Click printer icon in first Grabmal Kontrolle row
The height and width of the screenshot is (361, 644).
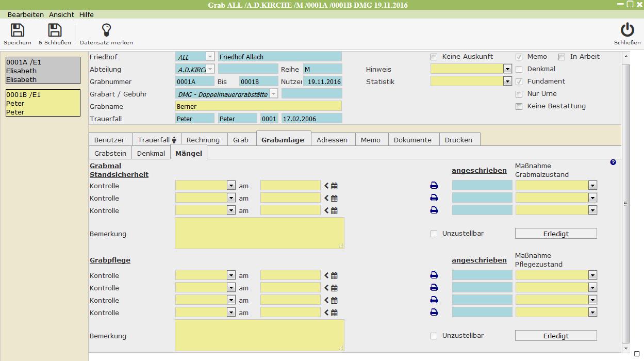(434, 186)
